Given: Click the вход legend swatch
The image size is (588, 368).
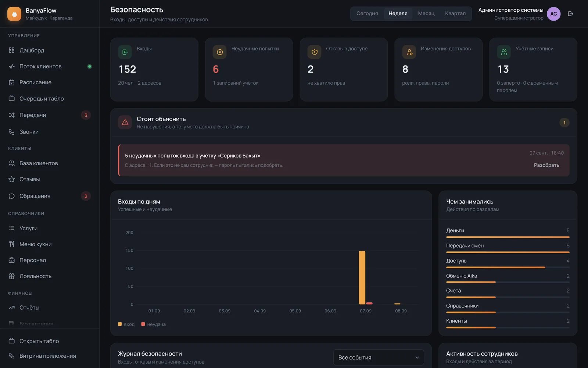Looking at the screenshot, I should [x=120, y=324].
